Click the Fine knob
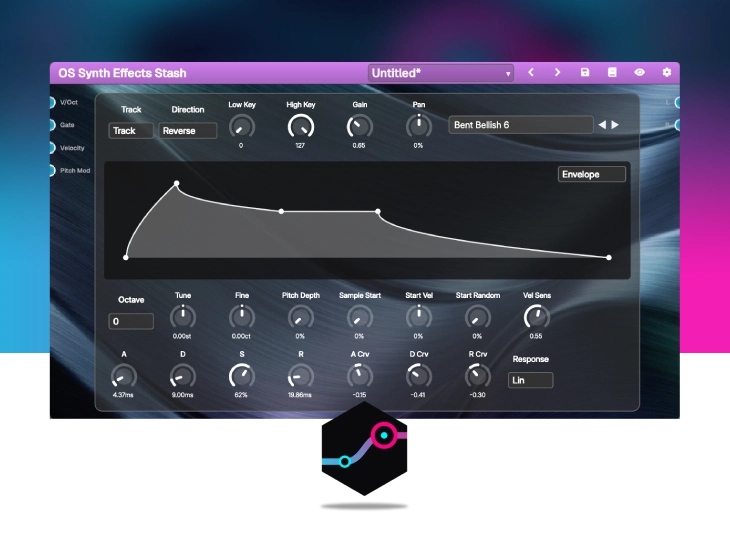Image resolution: width=730 pixels, height=540 pixels. coord(242,317)
